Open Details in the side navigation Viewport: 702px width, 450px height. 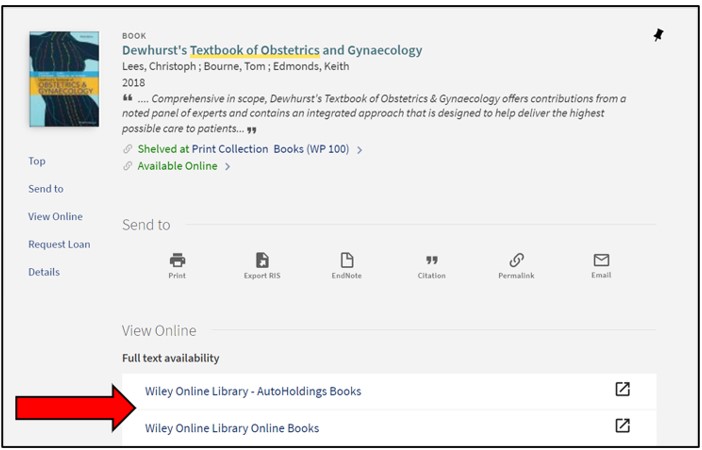click(44, 272)
